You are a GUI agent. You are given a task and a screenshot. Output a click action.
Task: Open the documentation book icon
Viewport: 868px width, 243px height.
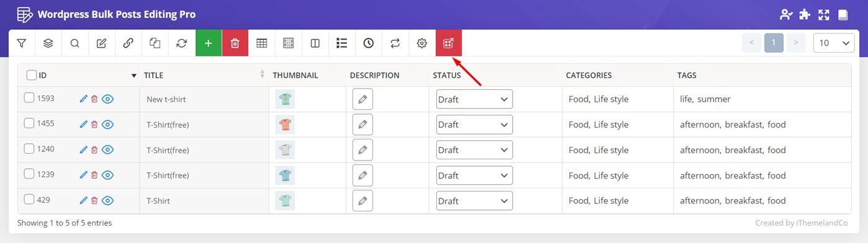[843, 14]
